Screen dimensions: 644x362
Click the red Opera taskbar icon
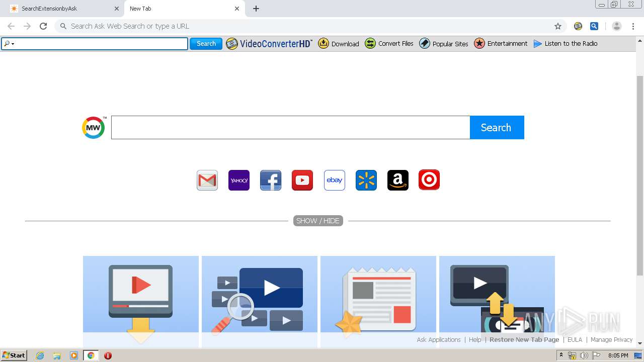[x=108, y=355]
